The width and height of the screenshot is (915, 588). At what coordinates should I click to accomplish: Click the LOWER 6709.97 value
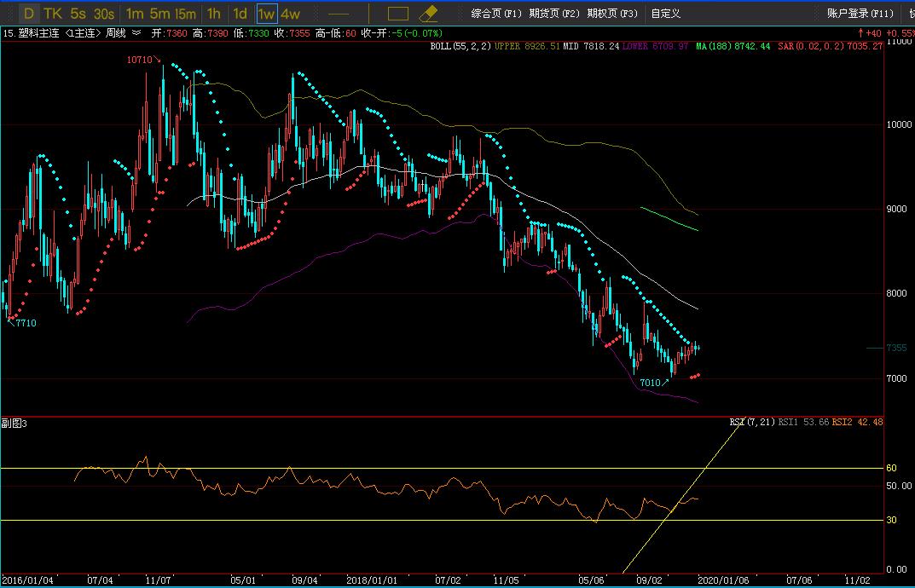pyautogui.click(x=655, y=46)
